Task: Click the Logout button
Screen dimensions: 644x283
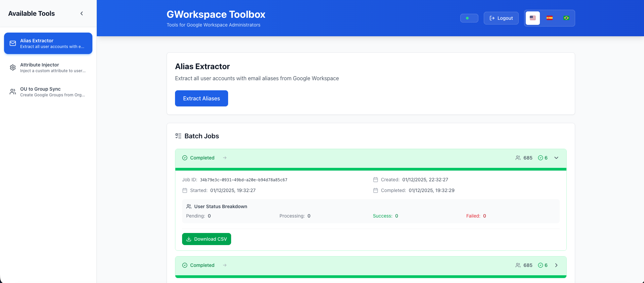Action: click(501, 18)
